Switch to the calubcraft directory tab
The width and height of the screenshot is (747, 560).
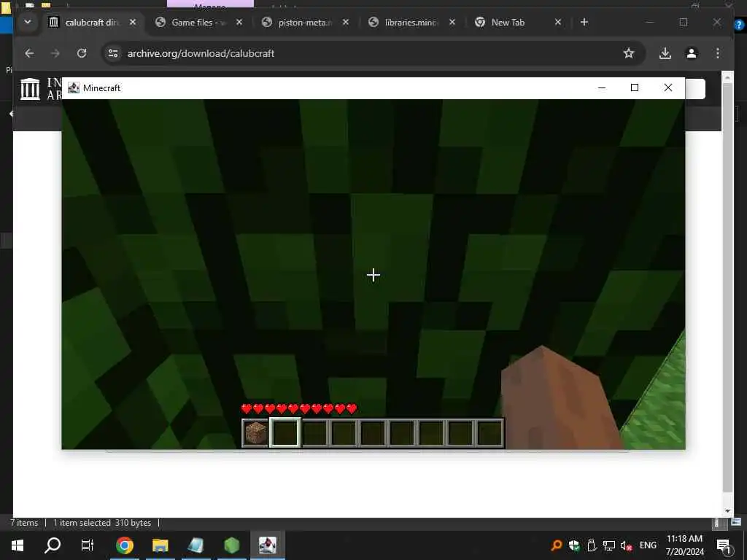pos(93,23)
